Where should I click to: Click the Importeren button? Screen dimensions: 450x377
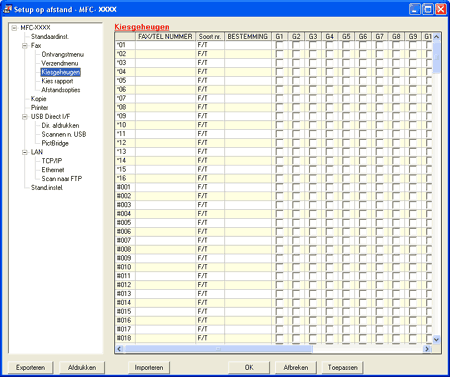click(x=149, y=368)
